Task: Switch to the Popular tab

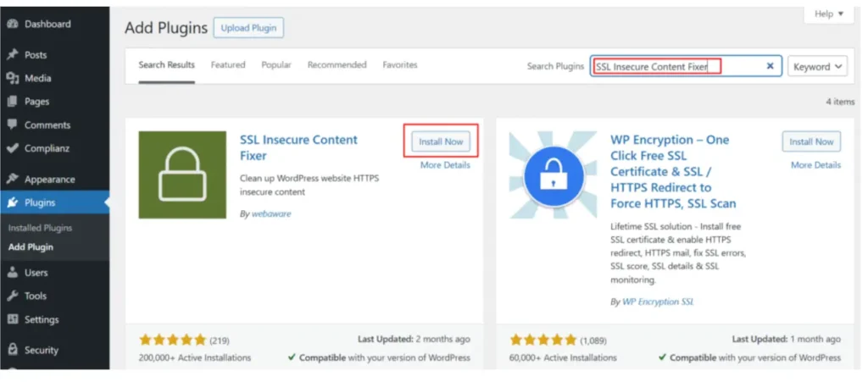Action: click(276, 64)
